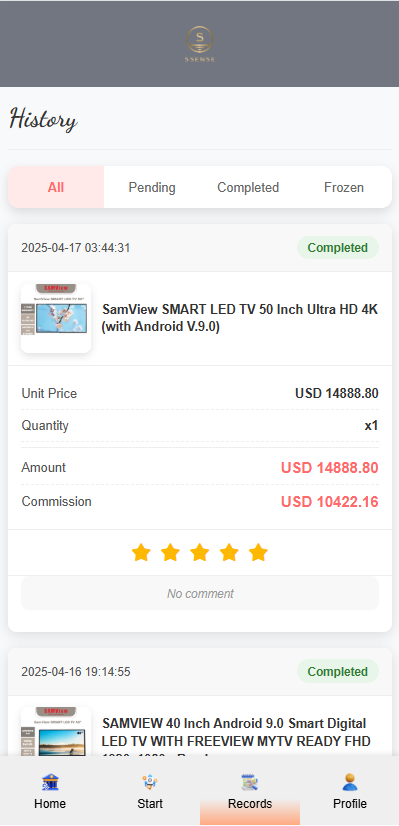Click Completed badge on 2025-04-16 order
Viewport: 399px width, 826px height.
pyautogui.click(x=338, y=672)
